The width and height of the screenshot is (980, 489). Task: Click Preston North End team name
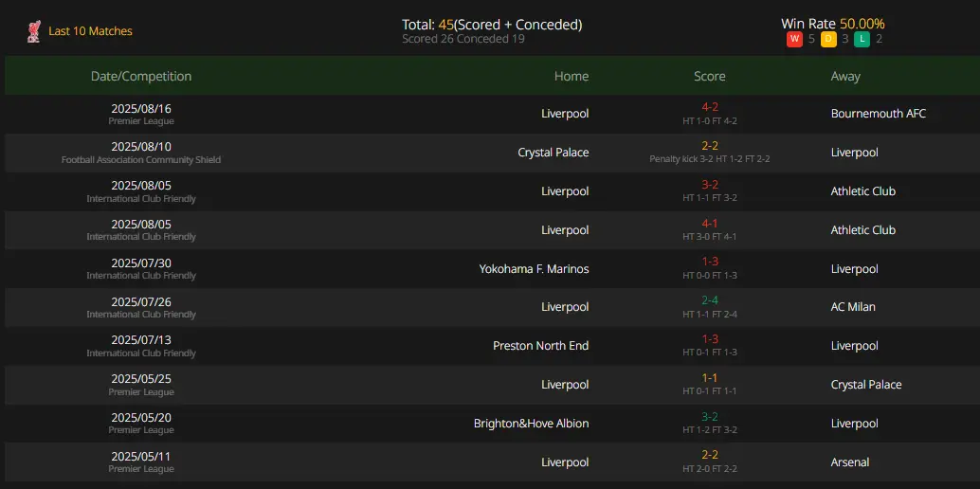(540, 346)
